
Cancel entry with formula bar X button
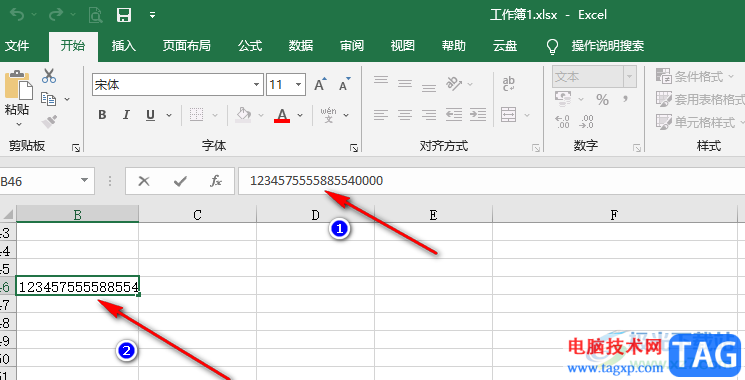[x=143, y=180]
